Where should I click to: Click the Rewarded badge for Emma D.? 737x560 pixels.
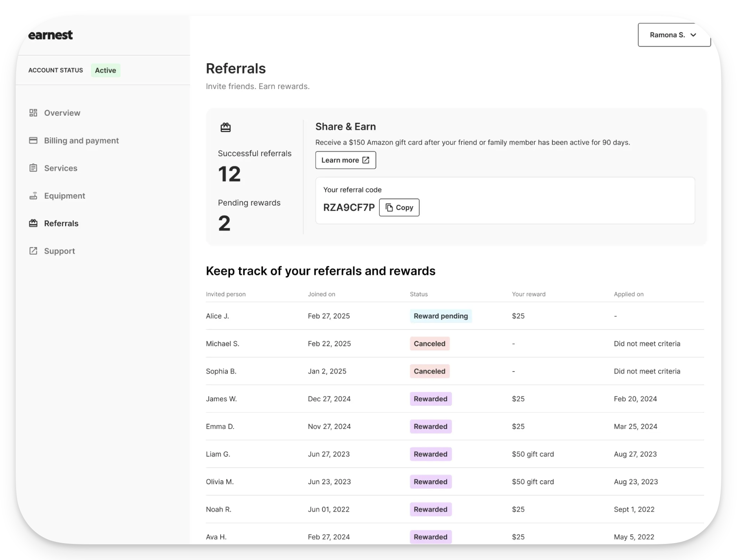[x=430, y=426]
